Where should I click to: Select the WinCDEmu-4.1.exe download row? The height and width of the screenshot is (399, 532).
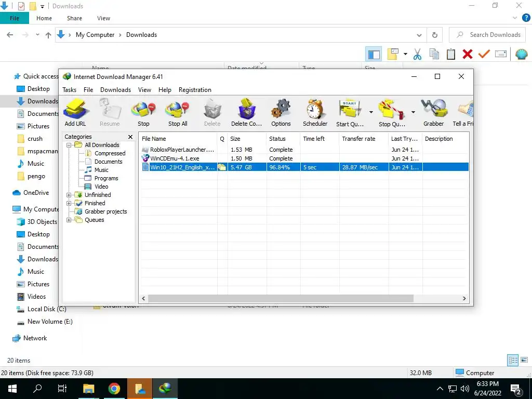304,158
